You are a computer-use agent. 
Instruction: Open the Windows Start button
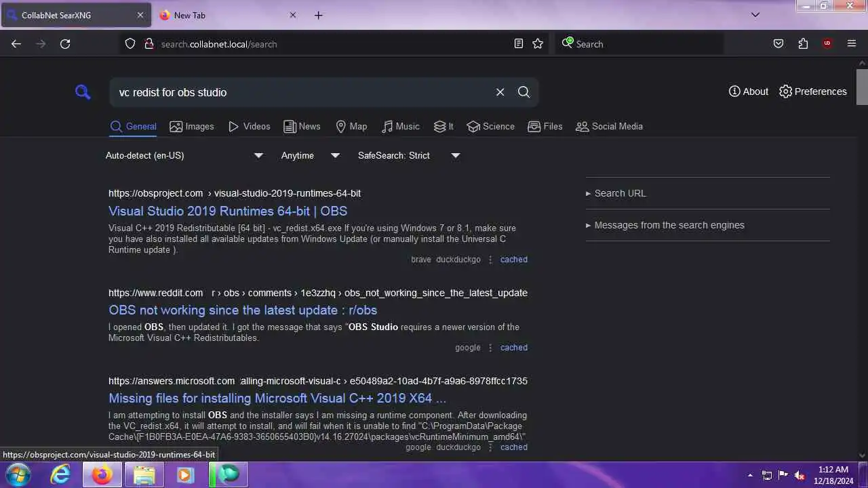click(17, 475)
